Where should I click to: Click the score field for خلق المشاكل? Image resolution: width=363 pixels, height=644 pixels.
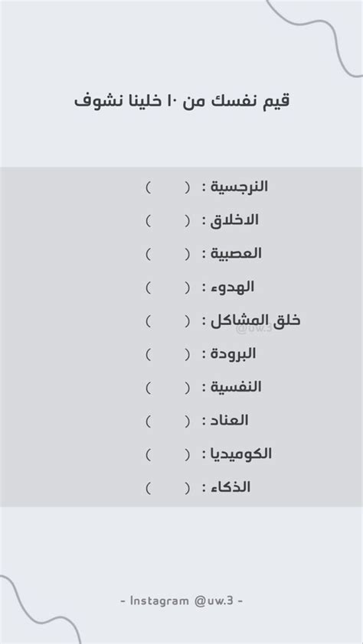(167, 321)
